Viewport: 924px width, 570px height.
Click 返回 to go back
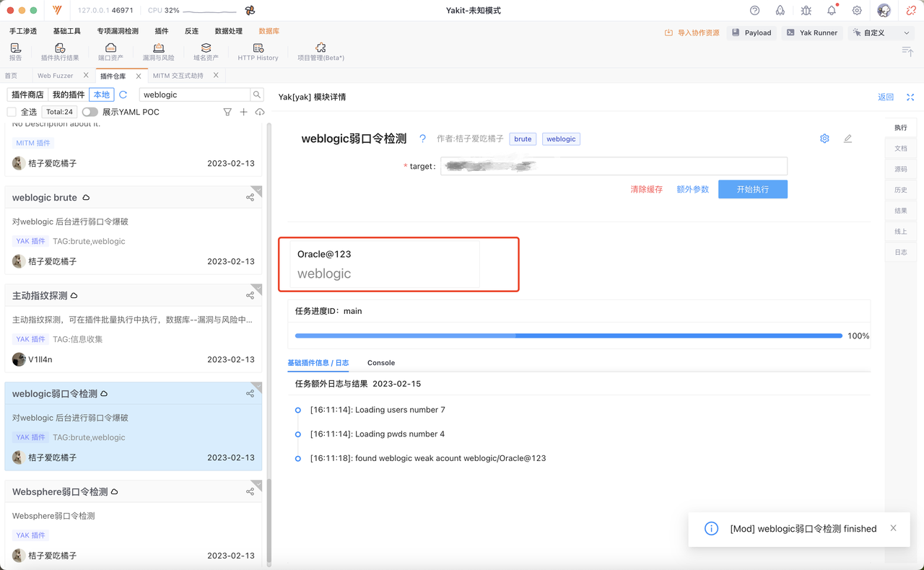tap(886, 97)
